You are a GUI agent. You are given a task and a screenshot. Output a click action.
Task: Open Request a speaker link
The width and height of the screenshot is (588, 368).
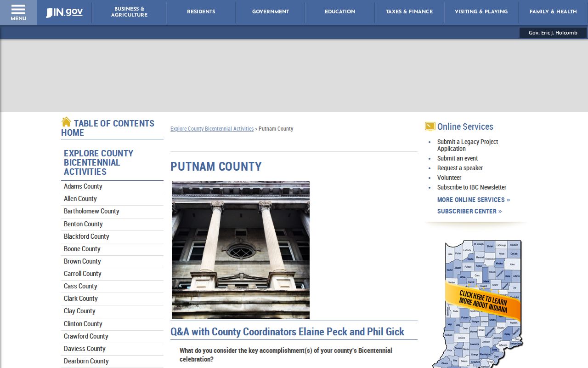[x=460, y=168]
